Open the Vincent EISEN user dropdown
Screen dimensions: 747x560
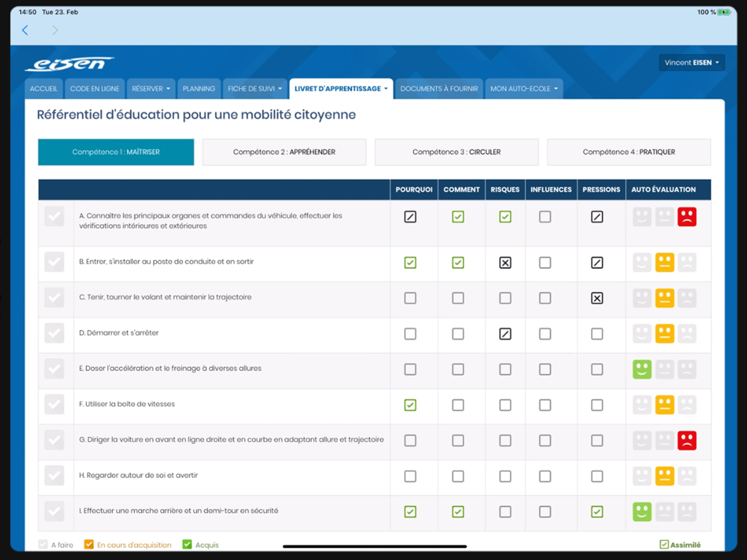(x=692, y=63)
